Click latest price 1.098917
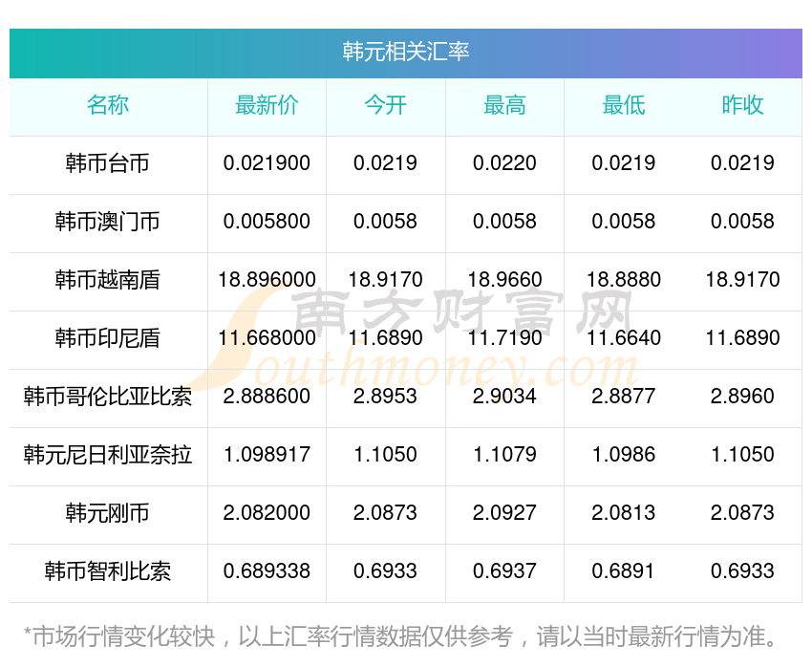 coord(267,455)
